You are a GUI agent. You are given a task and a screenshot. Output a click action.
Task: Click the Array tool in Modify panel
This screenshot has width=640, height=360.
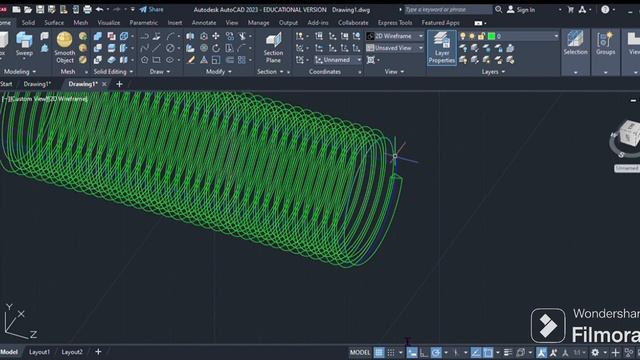click(242, 60)
